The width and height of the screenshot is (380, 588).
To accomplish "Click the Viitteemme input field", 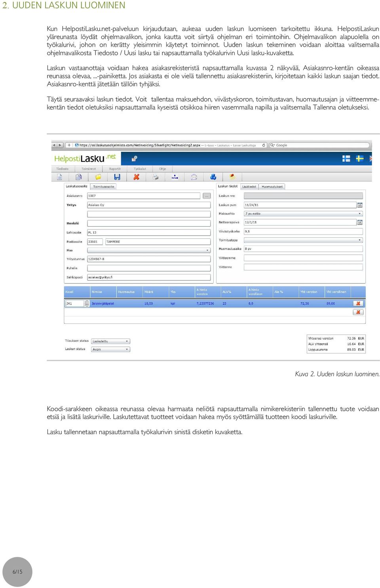I will (303, 258).
